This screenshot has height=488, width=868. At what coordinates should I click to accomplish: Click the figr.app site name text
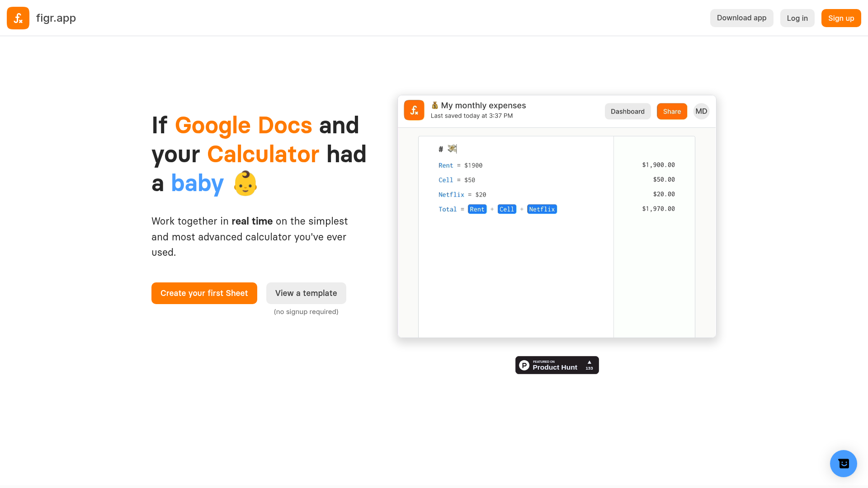click(56, 18)
